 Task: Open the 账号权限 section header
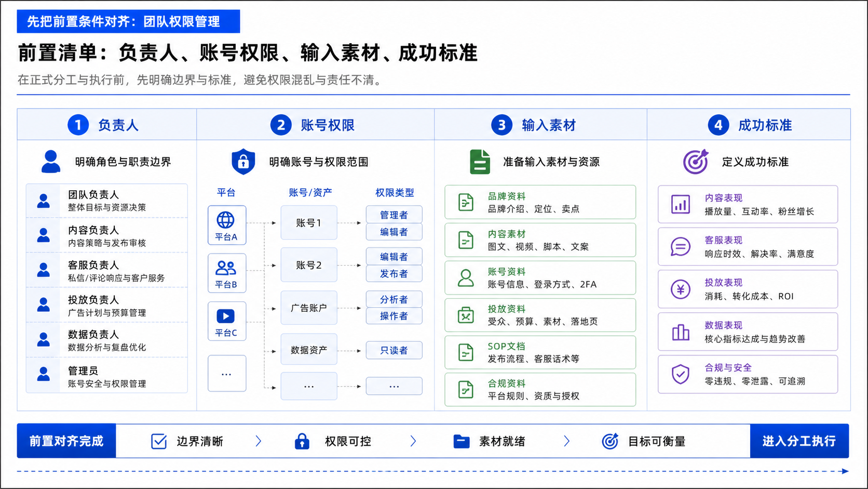[x=316, y=125]
